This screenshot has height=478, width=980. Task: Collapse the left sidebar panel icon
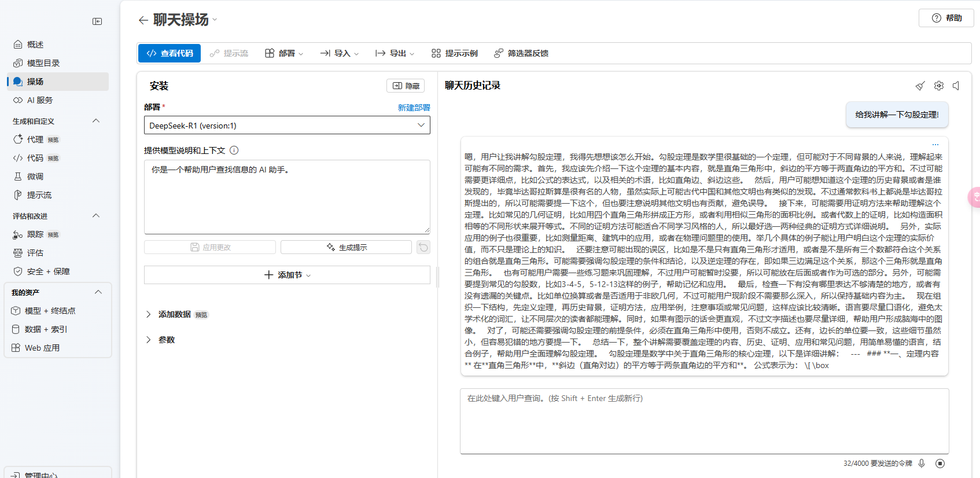tap(97, 21)
